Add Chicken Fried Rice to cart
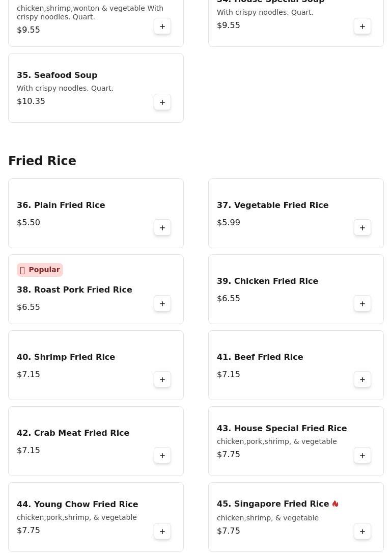 point(362,304)
